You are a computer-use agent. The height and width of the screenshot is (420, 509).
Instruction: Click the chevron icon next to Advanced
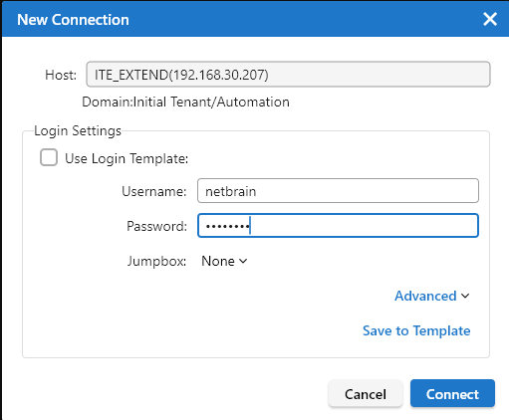click(465, 296)
